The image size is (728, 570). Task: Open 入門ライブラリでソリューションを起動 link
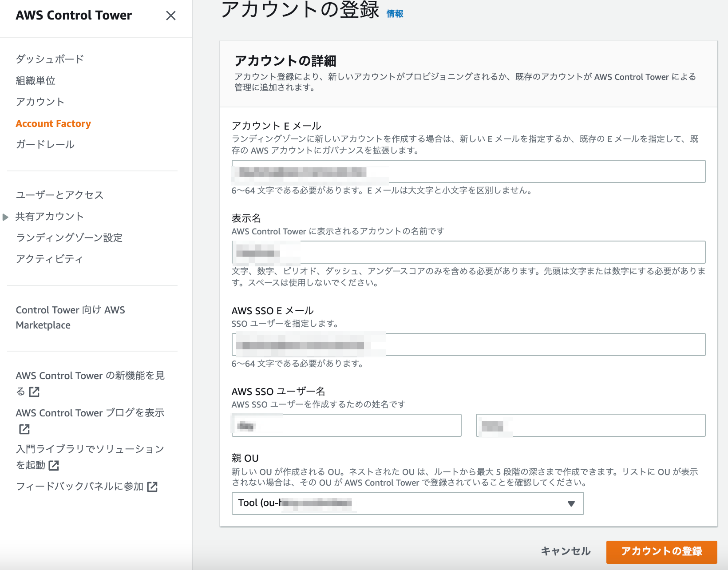coord(90,457)
